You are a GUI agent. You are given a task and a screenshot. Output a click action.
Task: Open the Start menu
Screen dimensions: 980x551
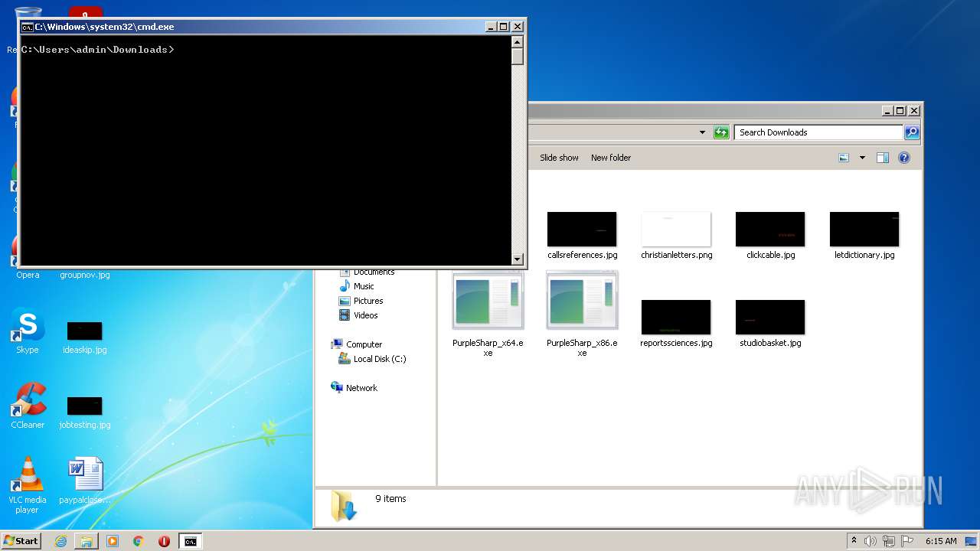tap(21, 541)
